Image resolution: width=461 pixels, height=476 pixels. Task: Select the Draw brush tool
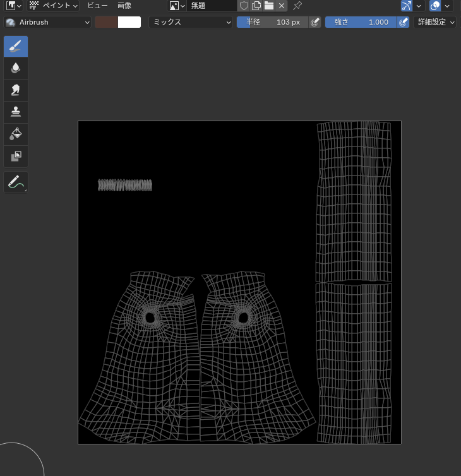(x=16, y=47)
